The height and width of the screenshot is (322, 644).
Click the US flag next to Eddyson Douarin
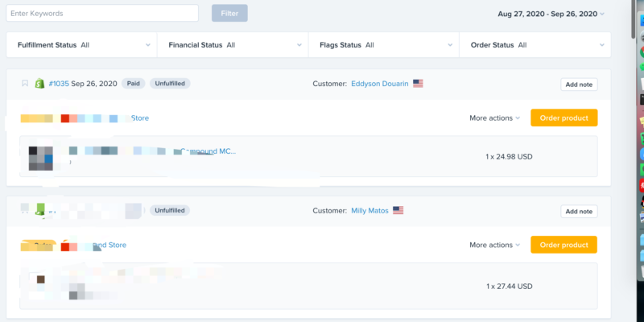point(418,84)
